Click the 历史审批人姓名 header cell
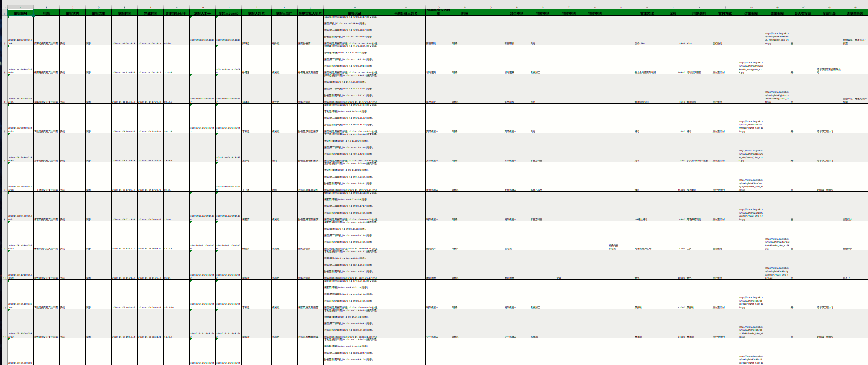 pyautogui.click(x=310, y=13)
